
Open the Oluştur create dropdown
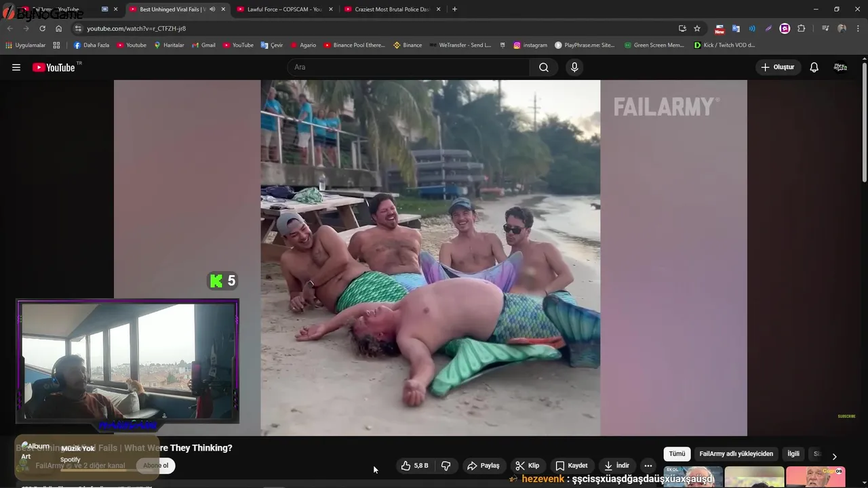777,67
